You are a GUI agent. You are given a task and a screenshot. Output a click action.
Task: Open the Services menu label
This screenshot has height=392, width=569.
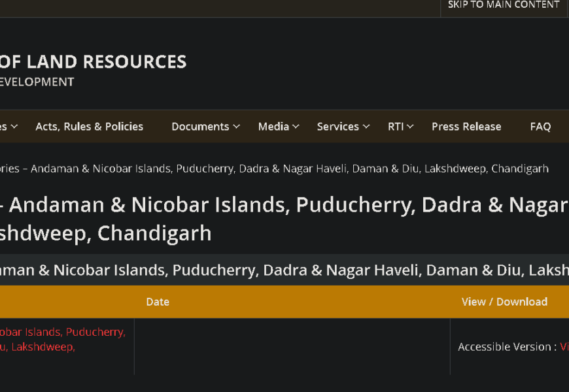click(x=338, y=127)
